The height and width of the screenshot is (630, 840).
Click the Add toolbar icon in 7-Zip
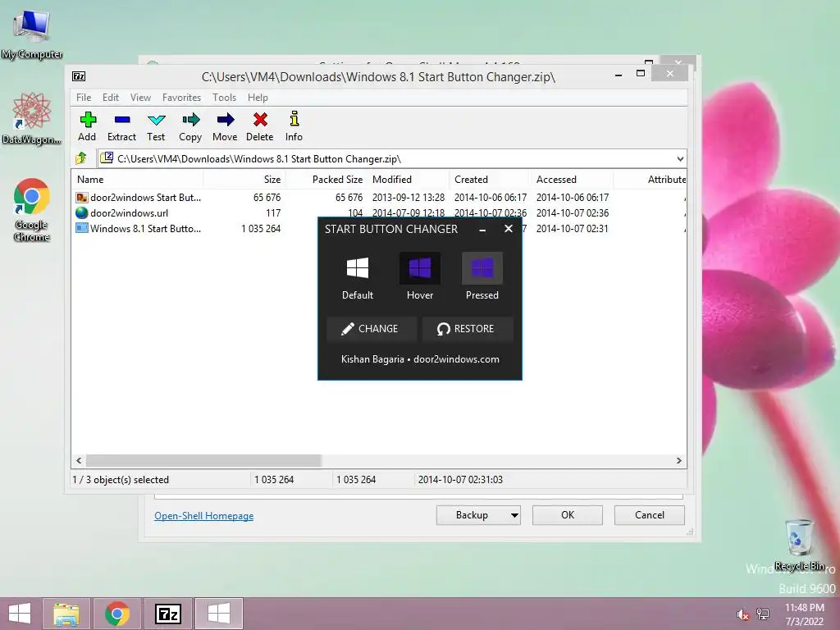pyautogui.click(x=87, y=120)
